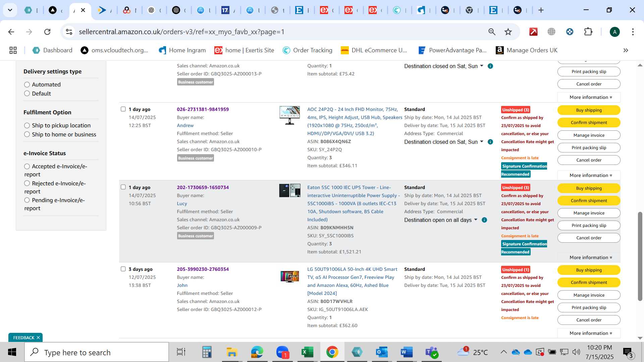Click the info icon in the AOC monitor order row
This screenshot has height=362, width=644.
[x=490, y=142]
